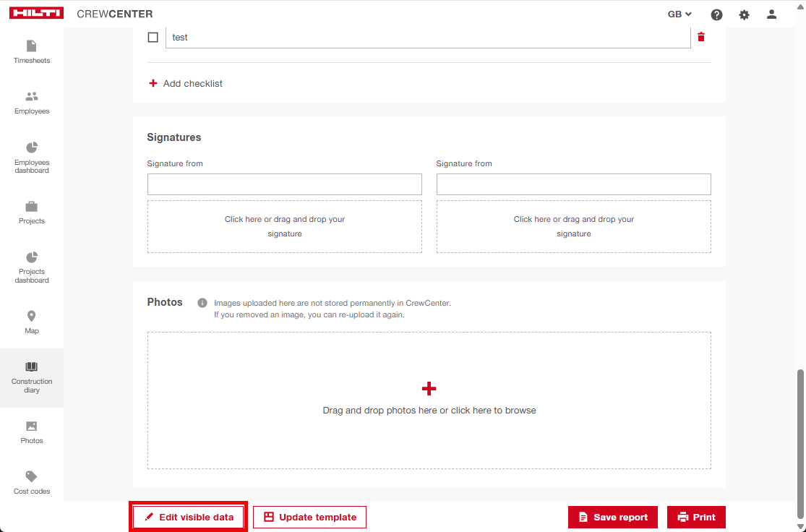Click the left Signature from input field
The height and width of the screenshot is (532, 806).
(284, 184)
